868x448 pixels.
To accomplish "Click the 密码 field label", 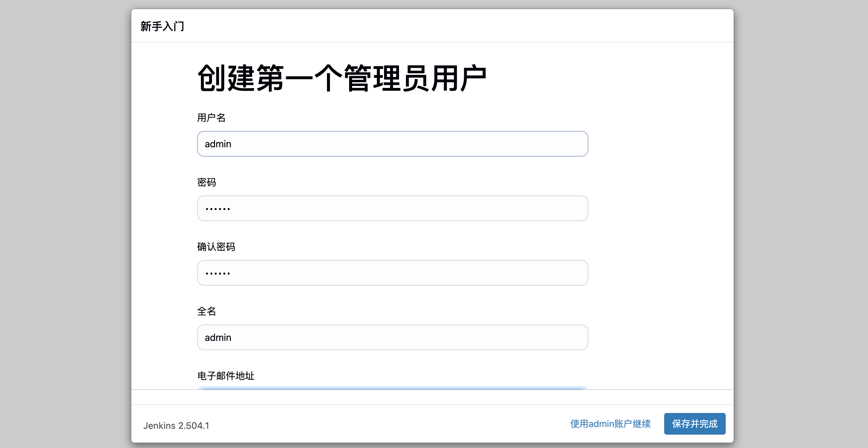I will (207, 182).
